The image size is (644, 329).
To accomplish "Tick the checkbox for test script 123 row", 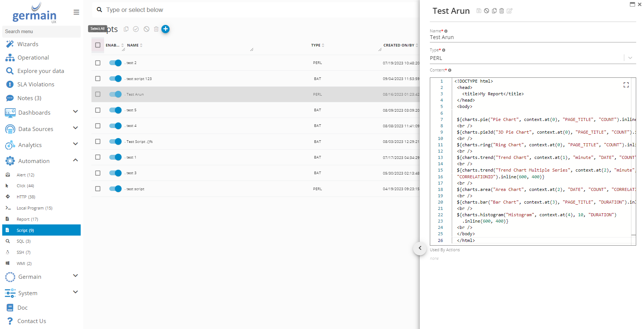I will tap(98, 79).
